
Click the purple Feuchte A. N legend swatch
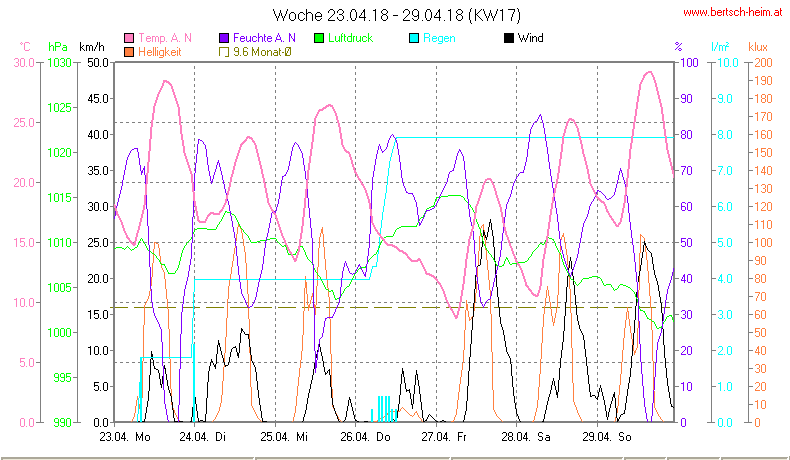(x=224, y=38)
